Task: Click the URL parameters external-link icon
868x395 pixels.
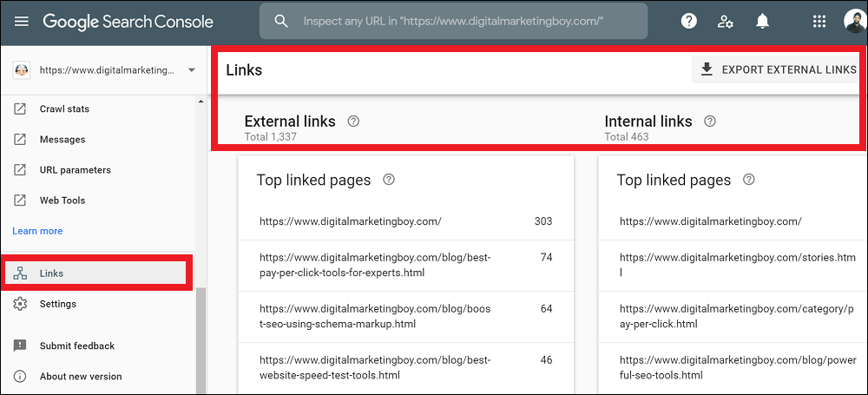Action: coord(20,170)
